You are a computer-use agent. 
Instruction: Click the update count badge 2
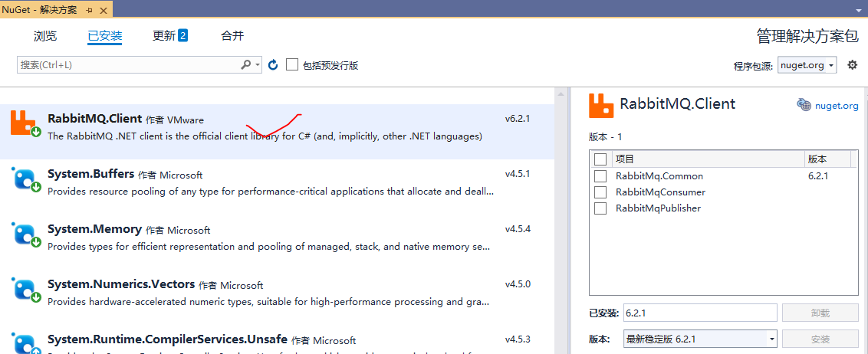click(182, 36)
